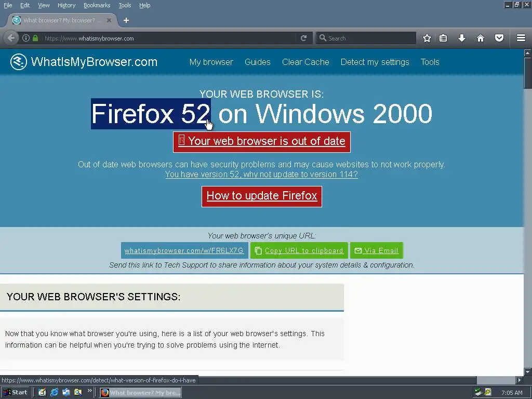Image resolution: width=532 pixels, height=399 pixels.
Task: Click the 'My browser' site nav link
Action: (x=211, y=62)
